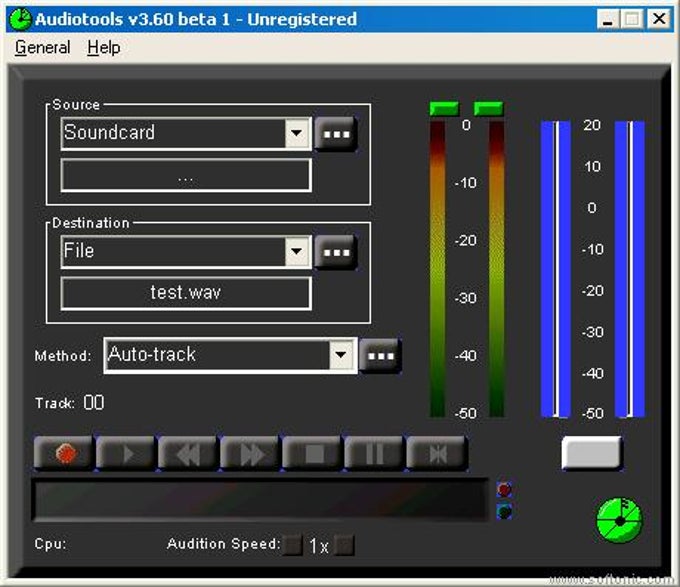Toggle the right green peak indicator
This screenshot has height=587, width=680.
click(x=489, y=108)
